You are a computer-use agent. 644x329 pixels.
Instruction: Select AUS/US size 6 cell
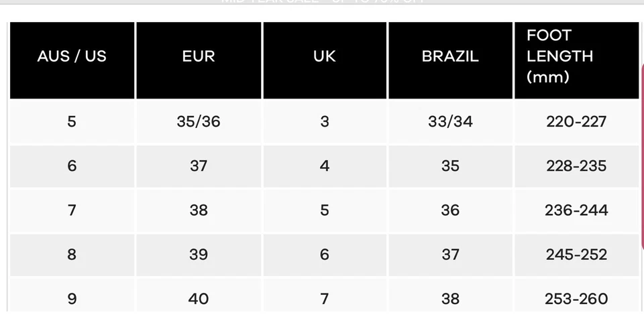pyautogui.click(x=72, y=166)
